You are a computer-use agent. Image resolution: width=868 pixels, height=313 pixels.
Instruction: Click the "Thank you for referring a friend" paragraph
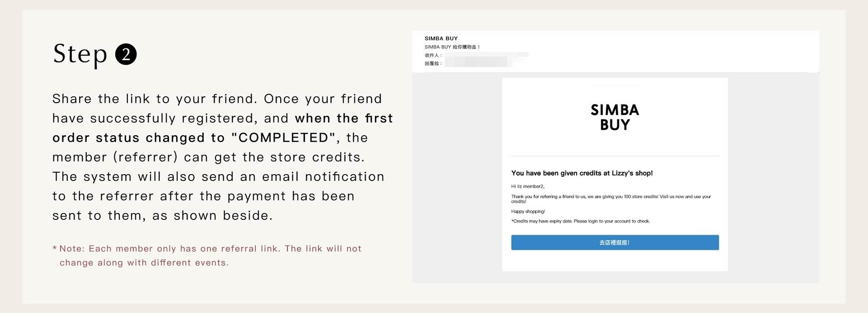pyautogui.click(x=610, y=197)
